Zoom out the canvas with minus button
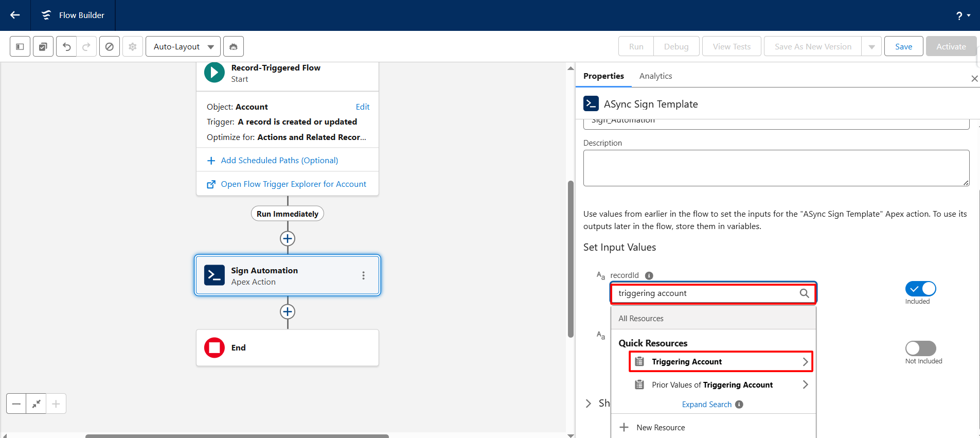This screenshot has width=980, height=438. (16, 404)
